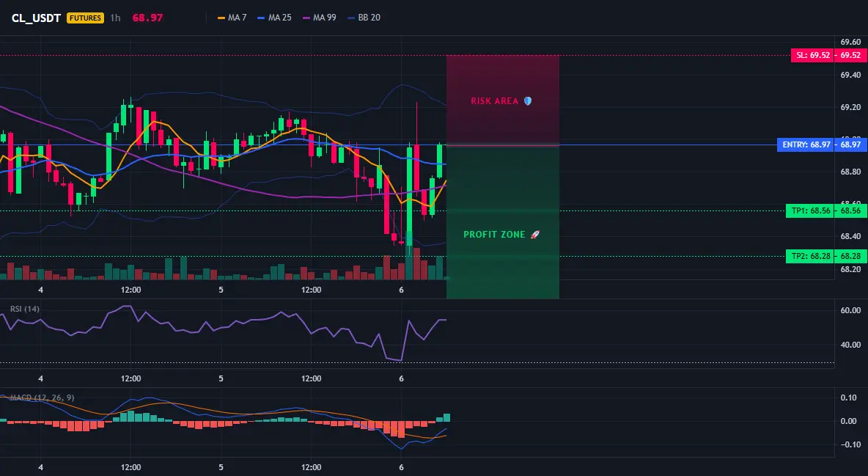Click the 69.60 price axis value
The width and height of the screenshot is (868, 476).
(x=850, y=42)
